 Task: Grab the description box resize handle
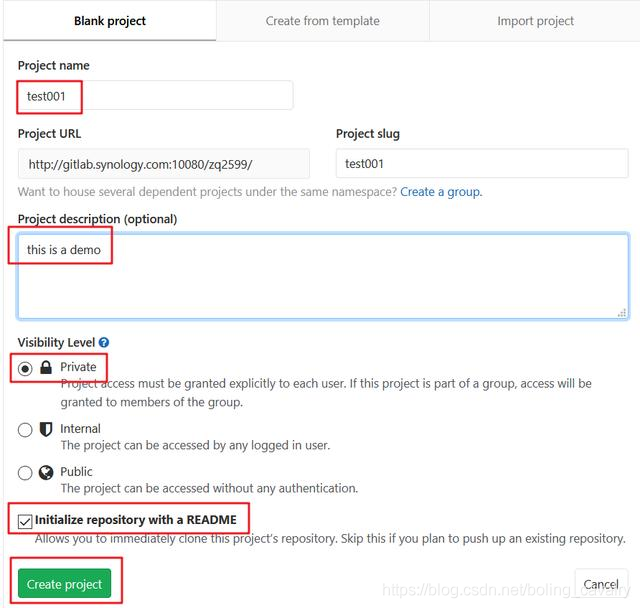(x=622, y=313)
